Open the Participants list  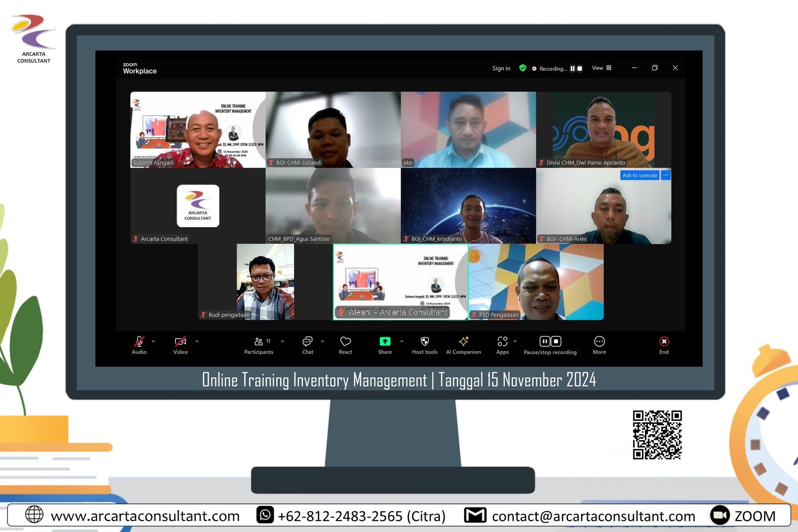click(258, 345)
